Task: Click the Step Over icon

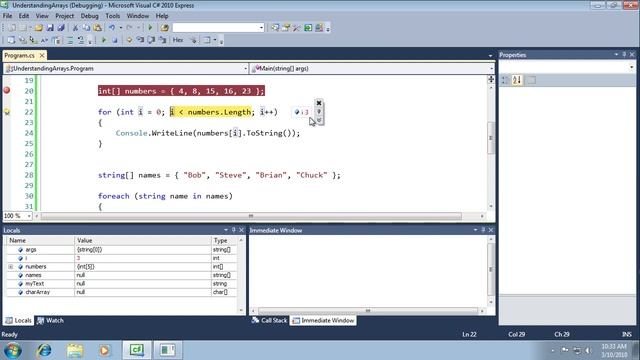Action: point(151,40)
